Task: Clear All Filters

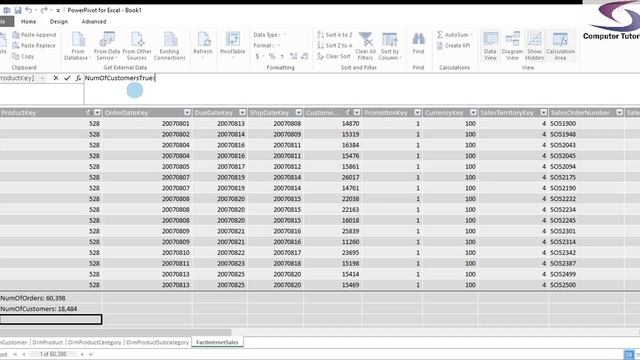Action: click(365, 46)
